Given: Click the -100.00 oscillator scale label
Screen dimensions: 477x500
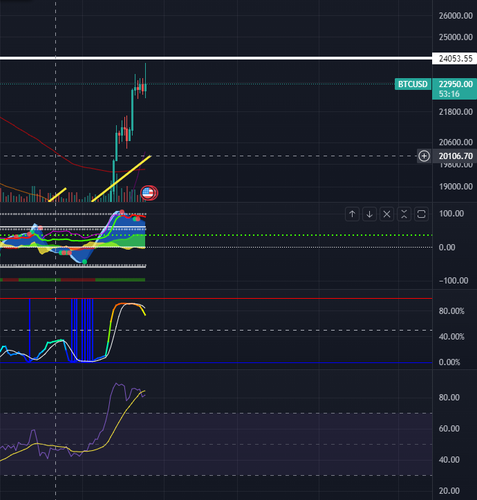Looking at the screenshot, I should pyautogui.click(x=453, y=281).
